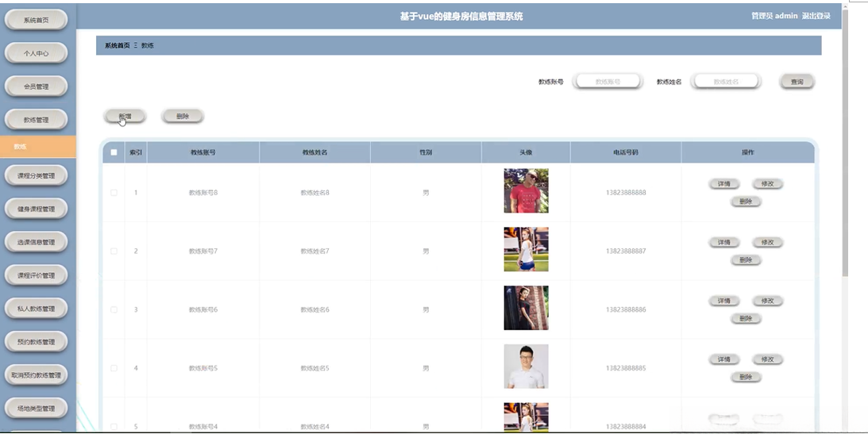The height and width of the screenshot is (434, 868).
Task: Expand 私人教练管理 in sidebar
Action: click(x=36, y=309)
